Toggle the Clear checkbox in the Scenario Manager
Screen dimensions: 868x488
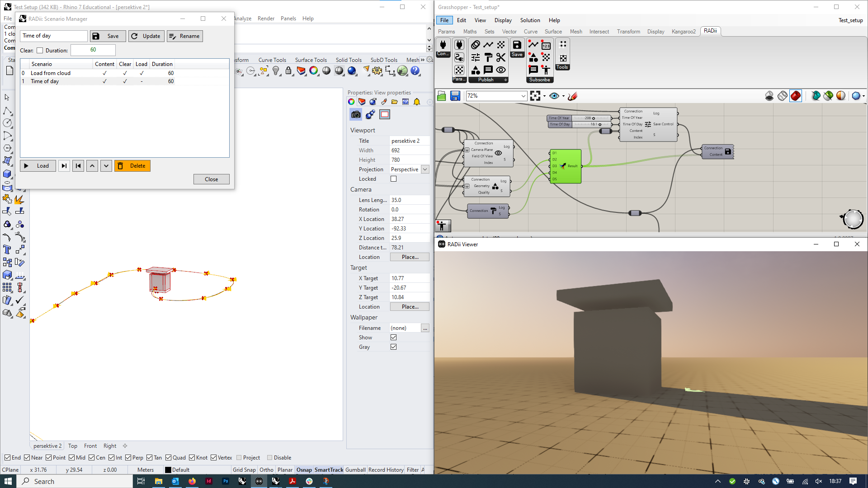40,51
